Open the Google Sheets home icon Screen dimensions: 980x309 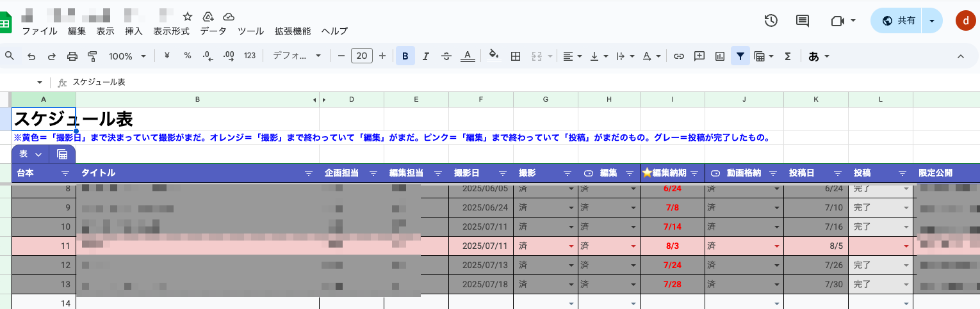coord(5,23)
